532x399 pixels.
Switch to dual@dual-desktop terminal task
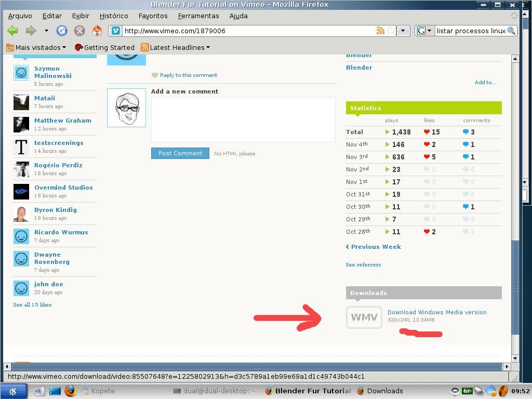click(215, 391)
